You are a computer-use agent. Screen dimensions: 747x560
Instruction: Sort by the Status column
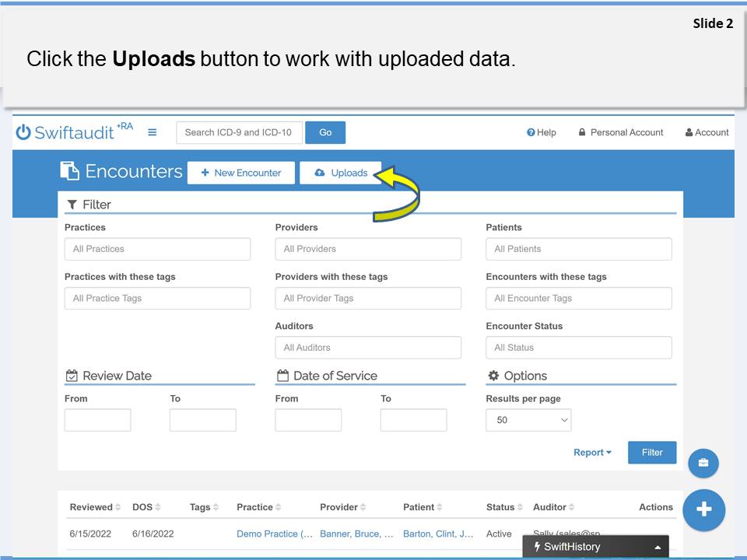click(504, 507)
